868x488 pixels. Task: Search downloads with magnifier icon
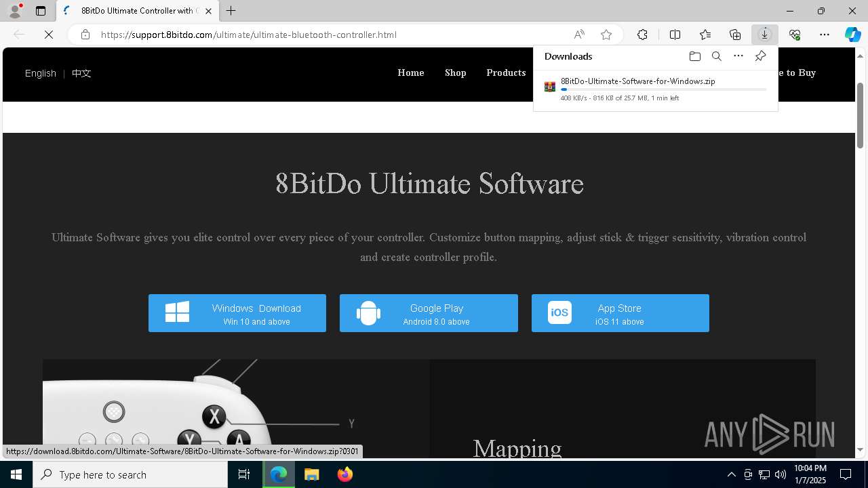click(717, 56)
